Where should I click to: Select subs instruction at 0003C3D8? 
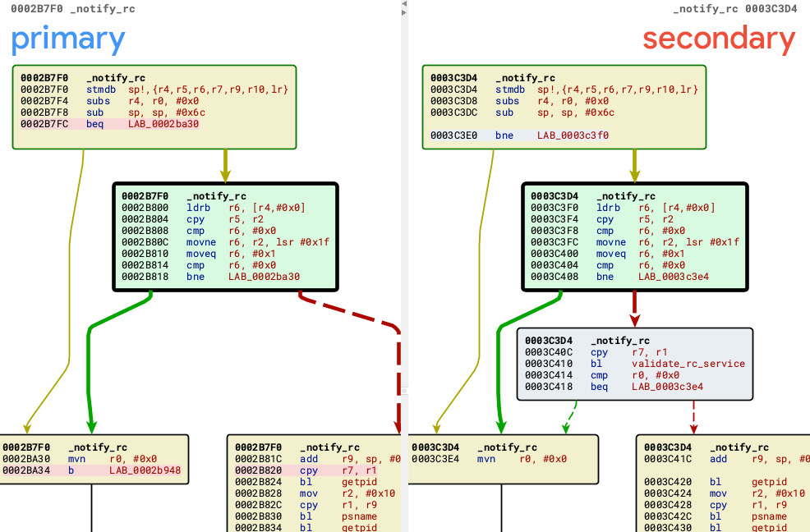[x=520, y=101]
